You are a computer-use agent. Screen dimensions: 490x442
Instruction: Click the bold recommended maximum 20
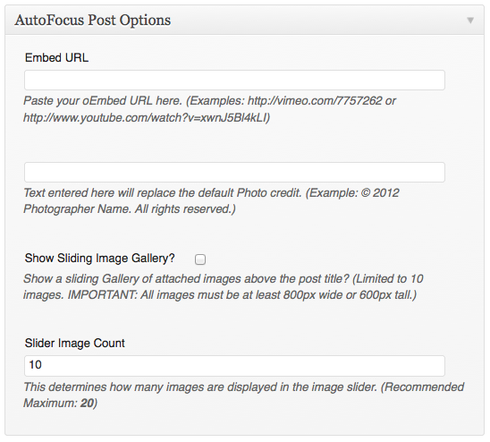pyautogui.click(x=87, y=403)
